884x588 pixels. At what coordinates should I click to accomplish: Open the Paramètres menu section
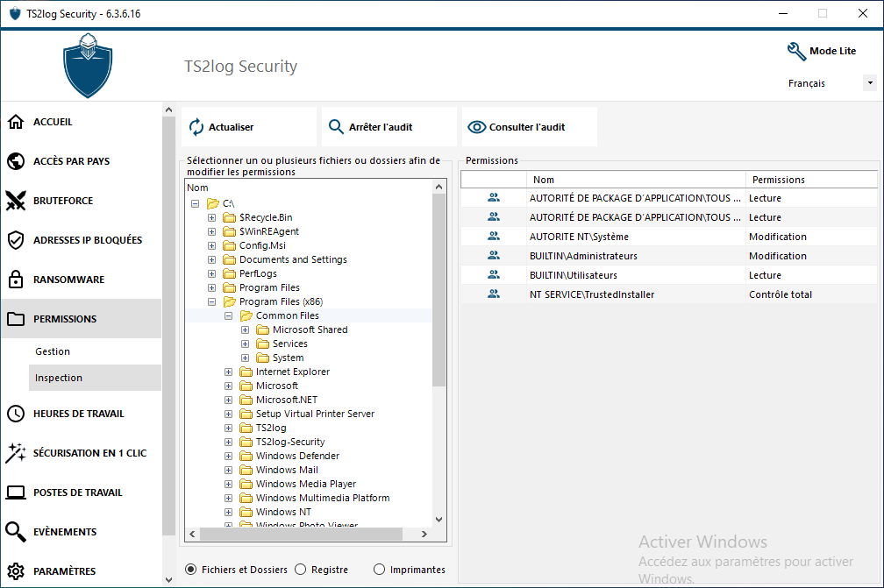click(82, 571)
